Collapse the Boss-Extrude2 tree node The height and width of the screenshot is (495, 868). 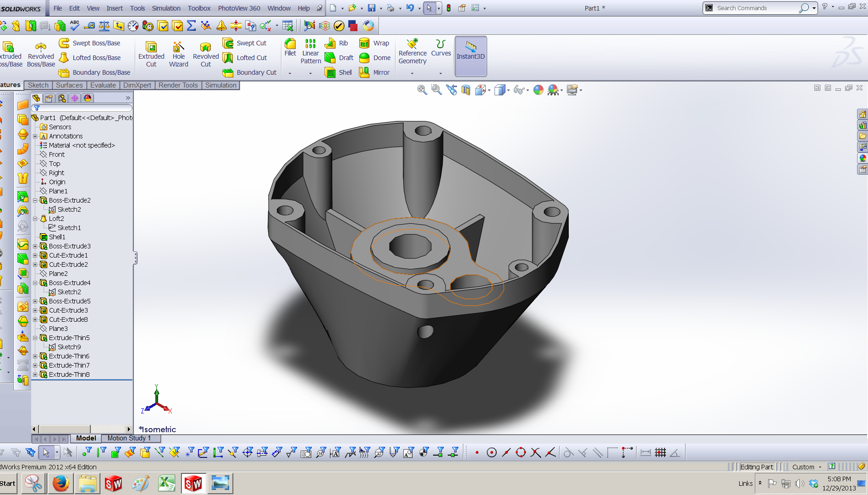coord(35,200)
